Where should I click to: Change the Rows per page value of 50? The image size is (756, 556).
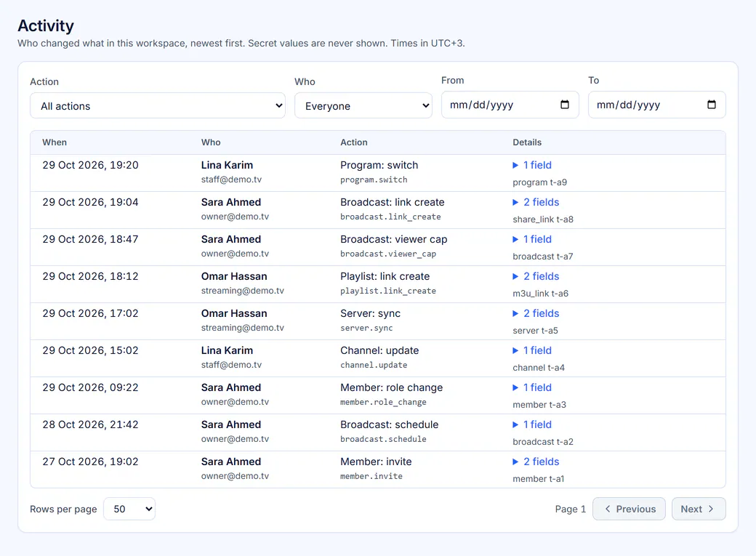tap(129, 509)
